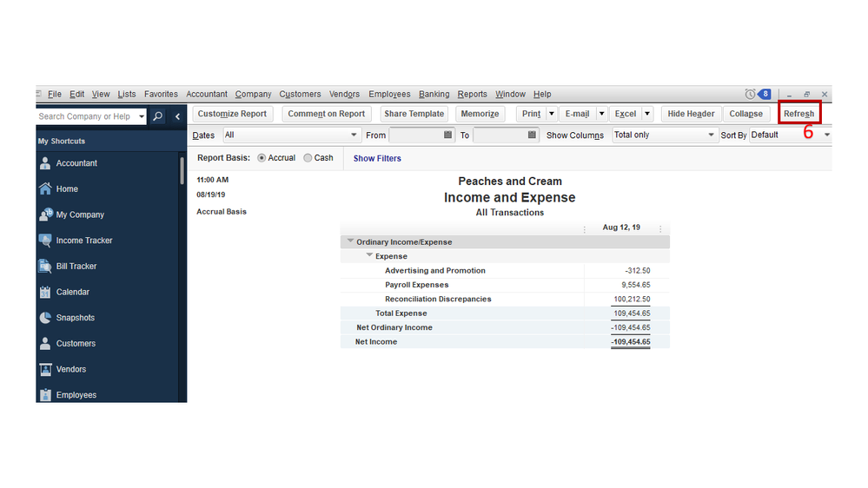Image resolution: width=868 pixels, height=488 pixels.
Task: Open the E-mail dropdown arrow
Action: pyautogui.click(x=602, y=114)
